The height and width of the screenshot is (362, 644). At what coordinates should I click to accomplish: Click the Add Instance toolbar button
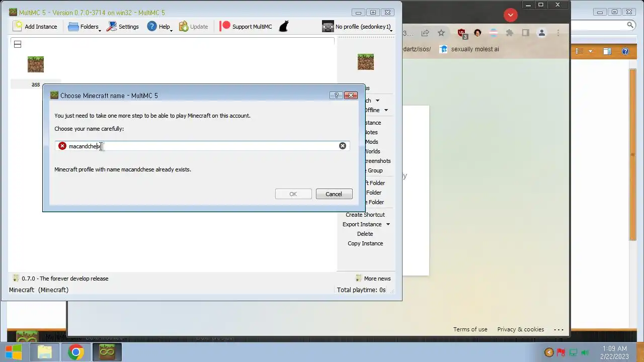click(35, 27)
